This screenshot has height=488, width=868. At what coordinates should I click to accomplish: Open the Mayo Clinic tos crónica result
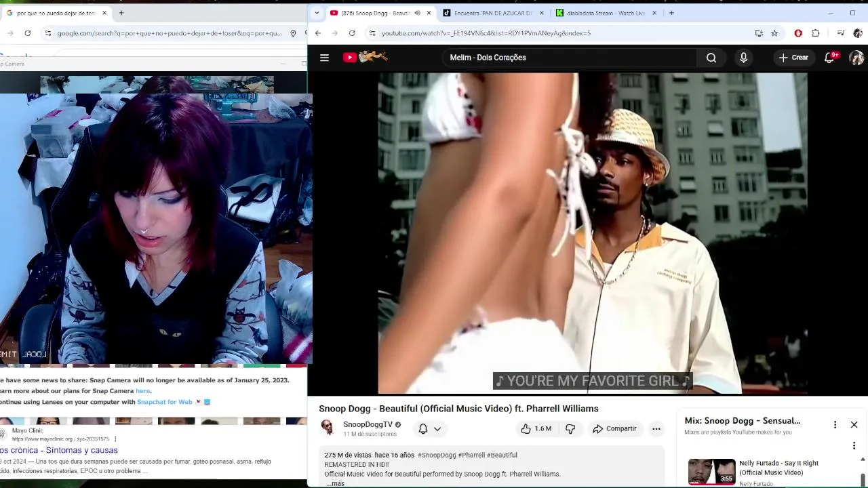59,450
